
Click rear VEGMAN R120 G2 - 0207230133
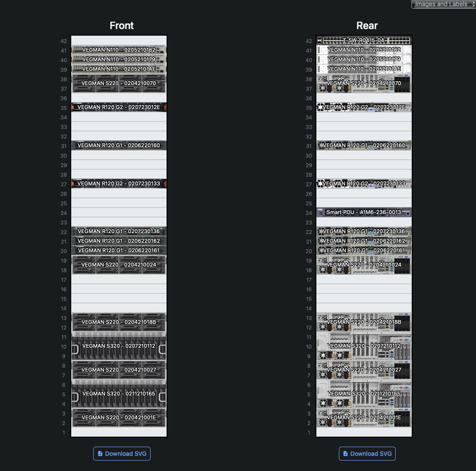pos(364,184)
